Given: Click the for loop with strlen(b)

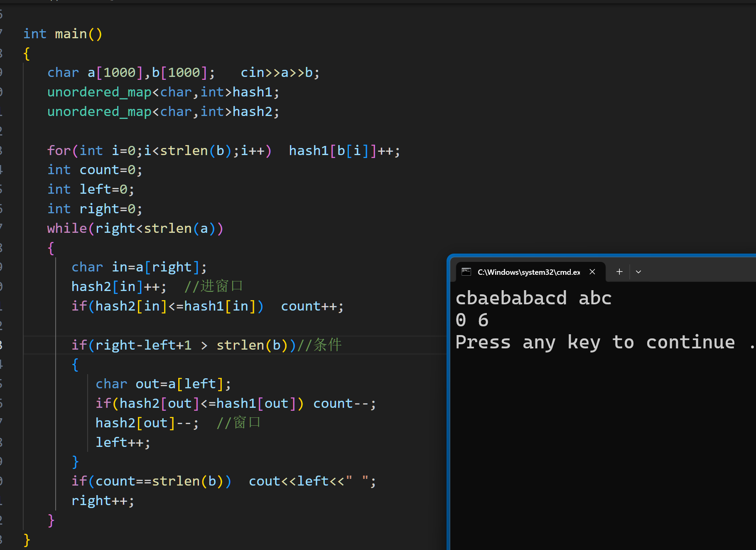Looking at the screenshot, I should point(159,150).
